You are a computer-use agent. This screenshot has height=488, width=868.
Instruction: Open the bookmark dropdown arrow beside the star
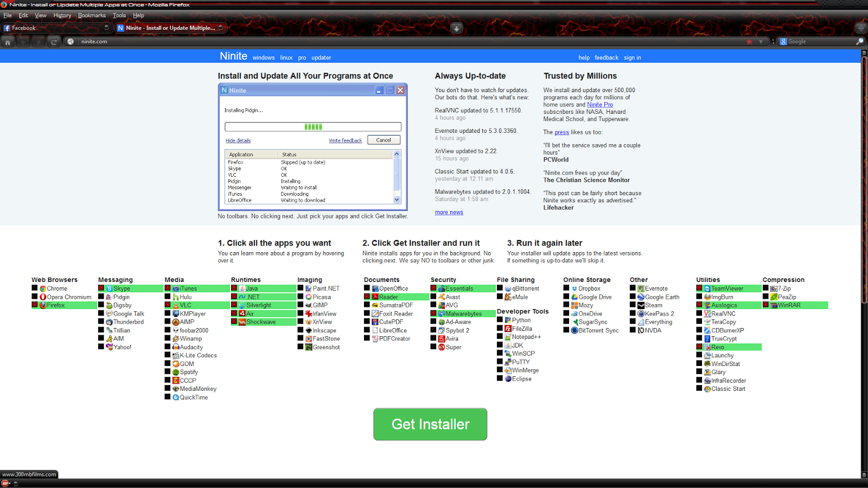point(761,41)
